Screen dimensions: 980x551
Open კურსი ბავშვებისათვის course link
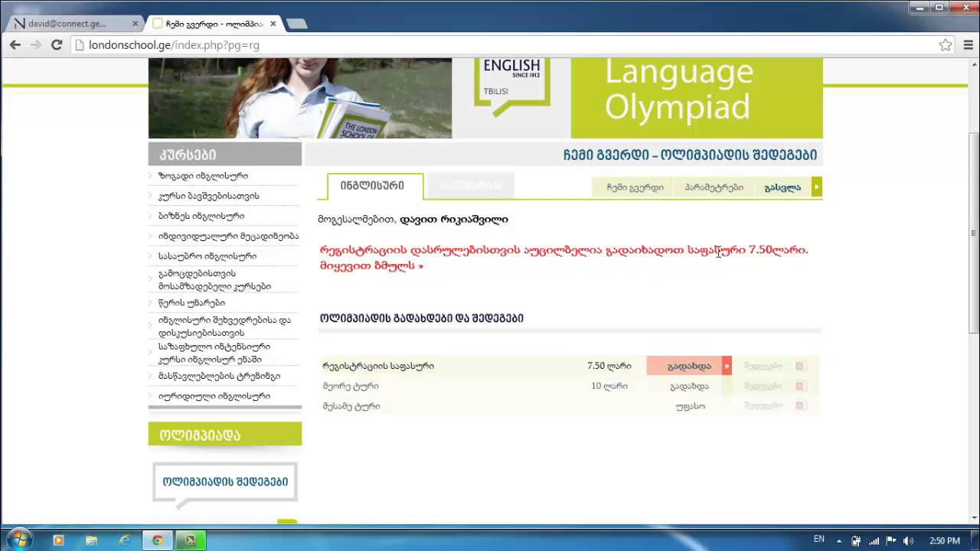(x=208, y=196)
